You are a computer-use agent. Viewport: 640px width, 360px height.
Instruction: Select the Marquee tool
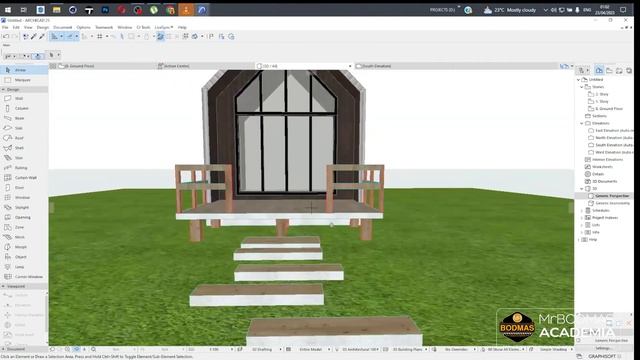click(x=24, y=80)
